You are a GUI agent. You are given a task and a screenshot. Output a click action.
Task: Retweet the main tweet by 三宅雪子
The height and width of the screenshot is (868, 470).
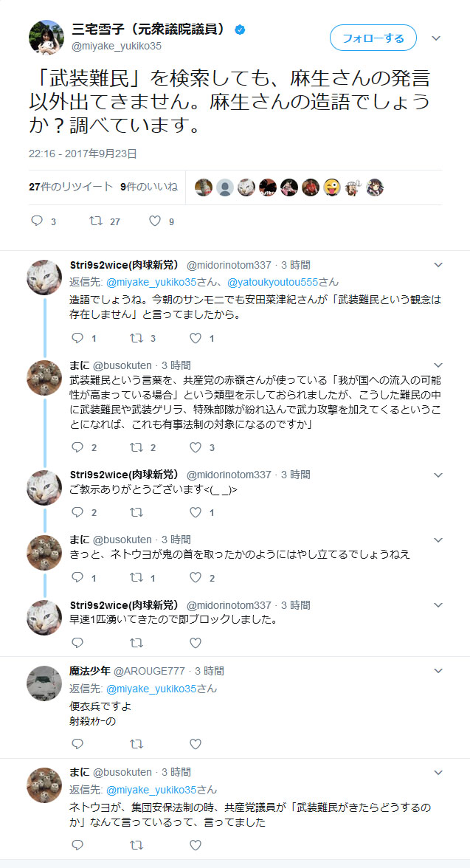(x=96, y=221)
